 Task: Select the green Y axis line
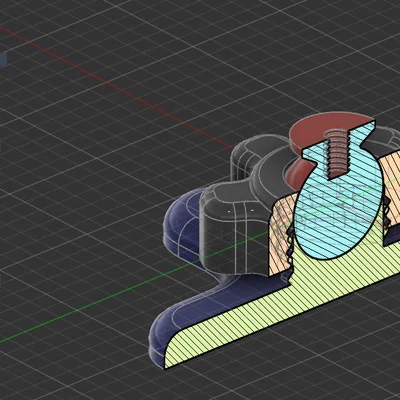point(133,288)
